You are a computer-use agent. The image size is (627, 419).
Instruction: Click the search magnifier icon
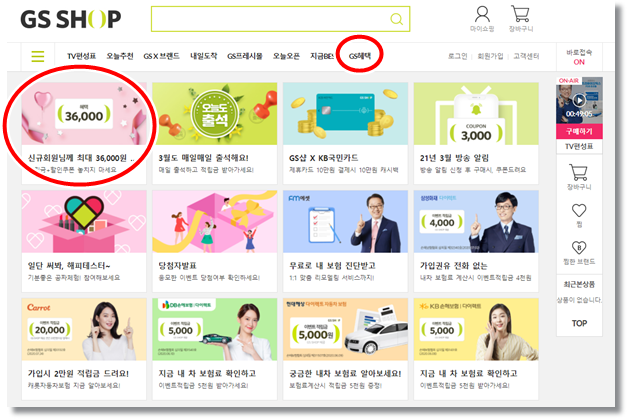396,19
